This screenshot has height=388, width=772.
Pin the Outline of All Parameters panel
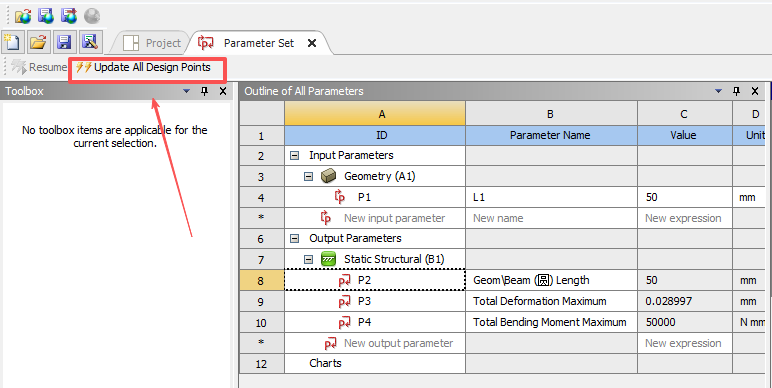tap(737, 91)
